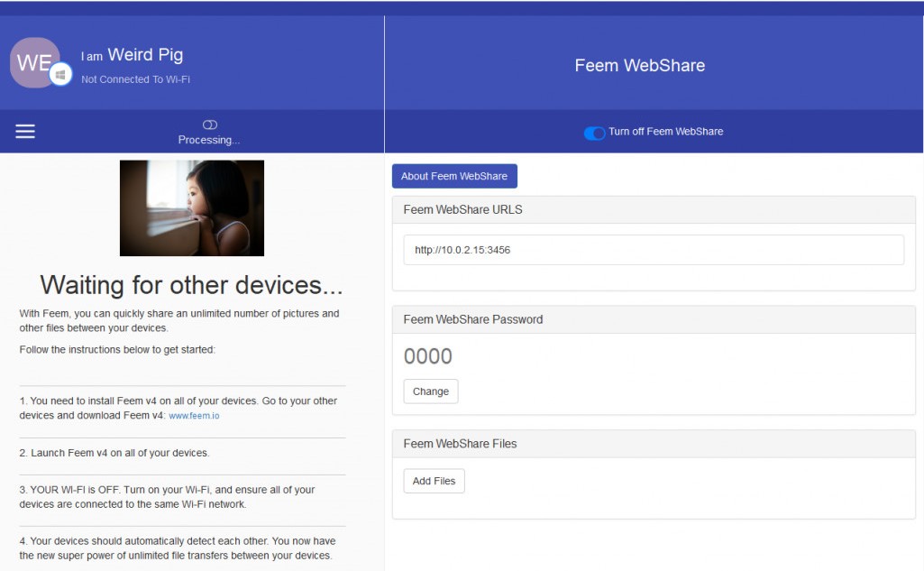The image size is (924, 571).
Task: Click 'Follow the instructions below' text
Action: point(117,349)
